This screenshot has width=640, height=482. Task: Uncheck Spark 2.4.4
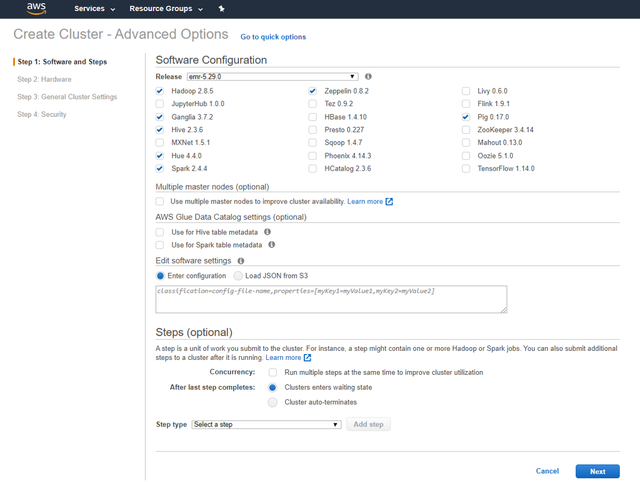(x=160, y=168)
